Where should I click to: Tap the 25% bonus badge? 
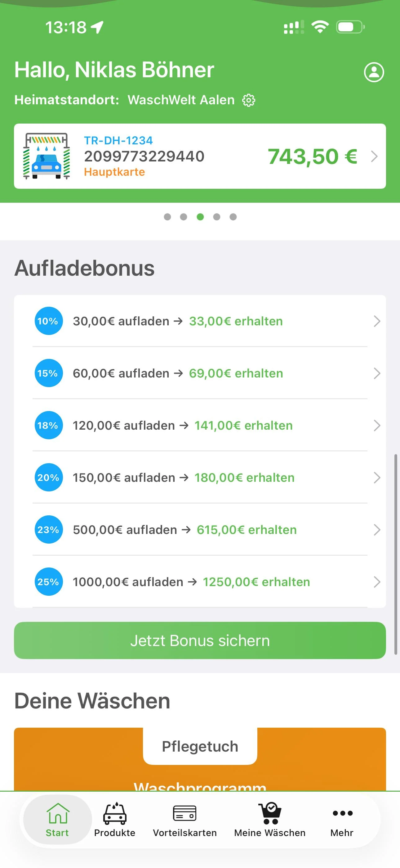(48, 581)
